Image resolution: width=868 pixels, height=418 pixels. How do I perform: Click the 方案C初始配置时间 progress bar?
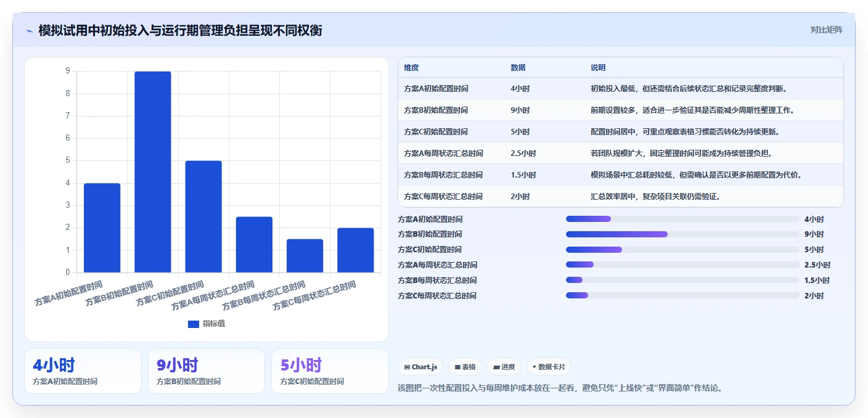pyautogui.click(x=682, y=250)
